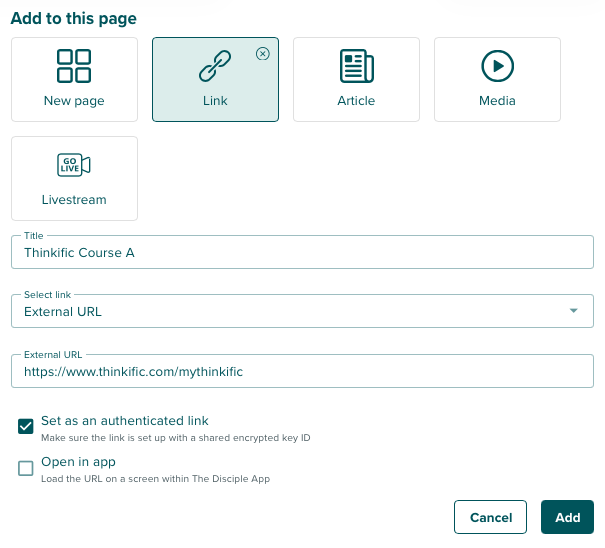Image resolution: width=605 pixels, height=548 pixels.
Task: Click the 'Open in app' label text
Action: pos(78,462)
